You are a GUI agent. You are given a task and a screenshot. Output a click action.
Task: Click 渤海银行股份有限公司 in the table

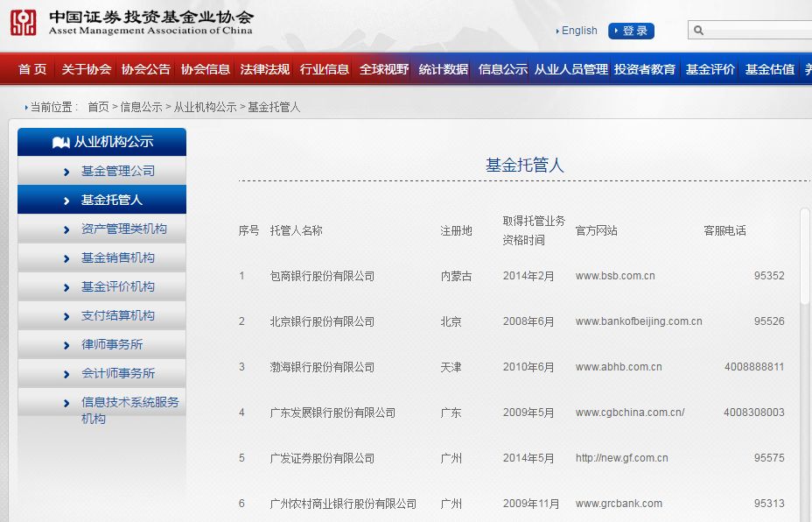(322, 368)
